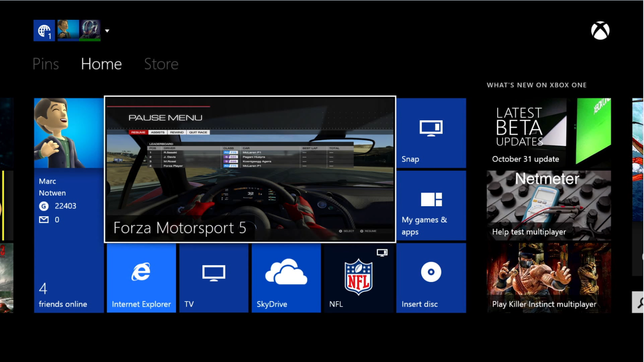
Task: Select the armored helmet gamerpic
Action: [x=90, y=30]
